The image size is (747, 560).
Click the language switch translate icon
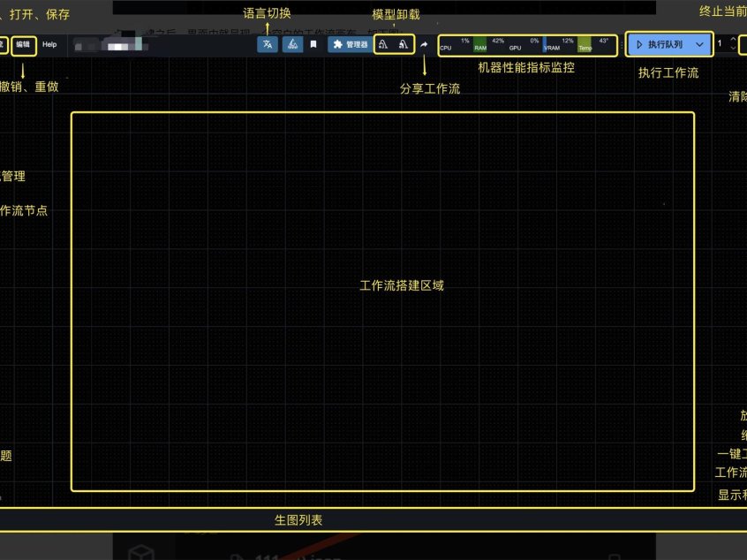tap(268, 45)
